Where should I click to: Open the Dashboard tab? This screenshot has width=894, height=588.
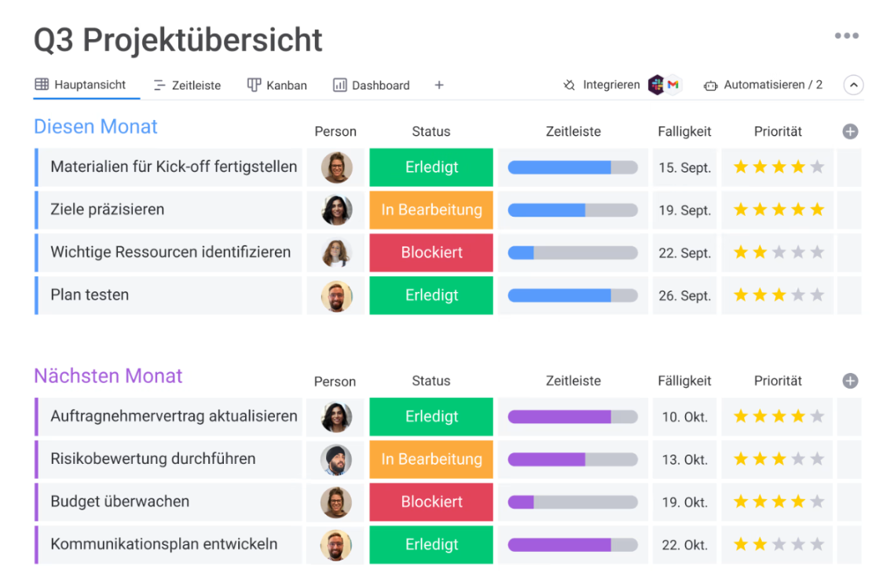[372, 86]
